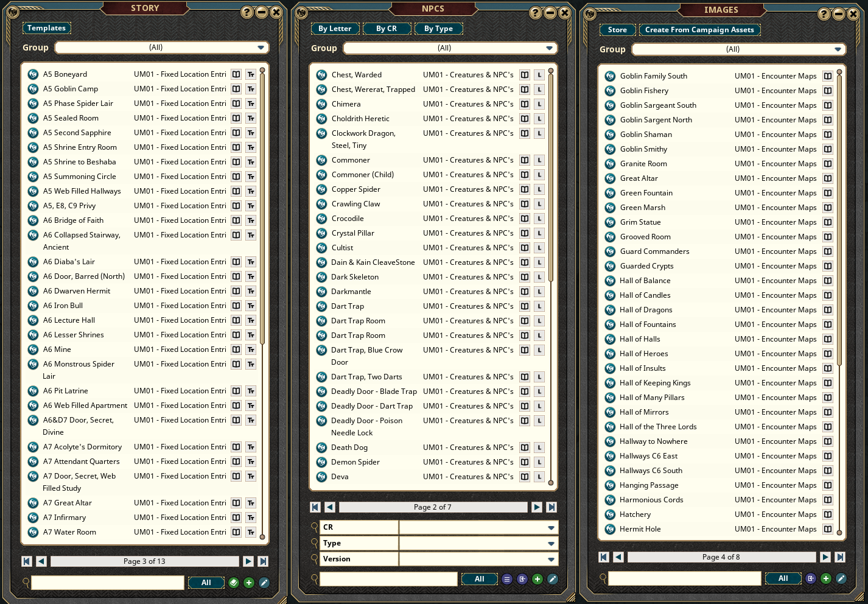Viewport: 868px width, 604px height.
Task: Click the purple list icon in NPCs toolbar
Action: point(507,579)
